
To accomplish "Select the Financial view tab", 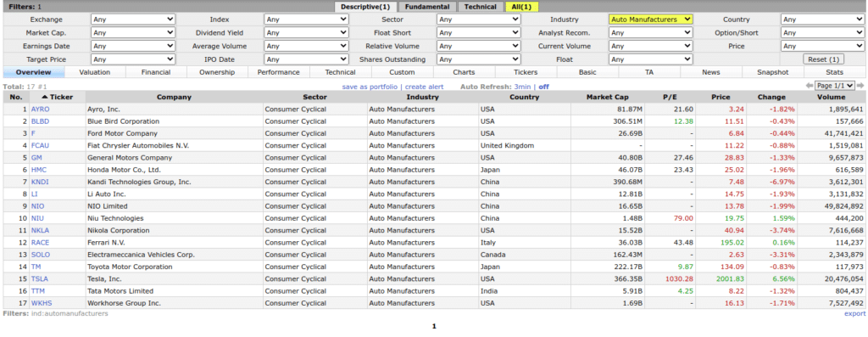I will click(156, 72).
